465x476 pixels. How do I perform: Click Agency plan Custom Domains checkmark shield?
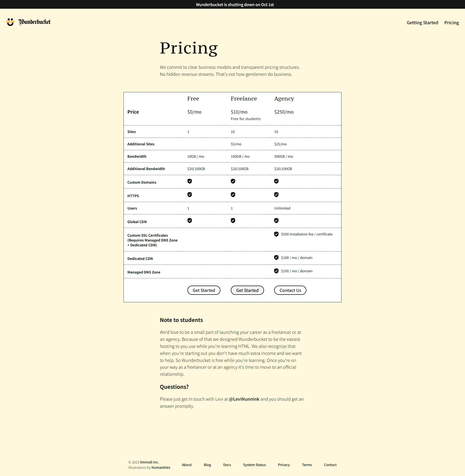276,181
